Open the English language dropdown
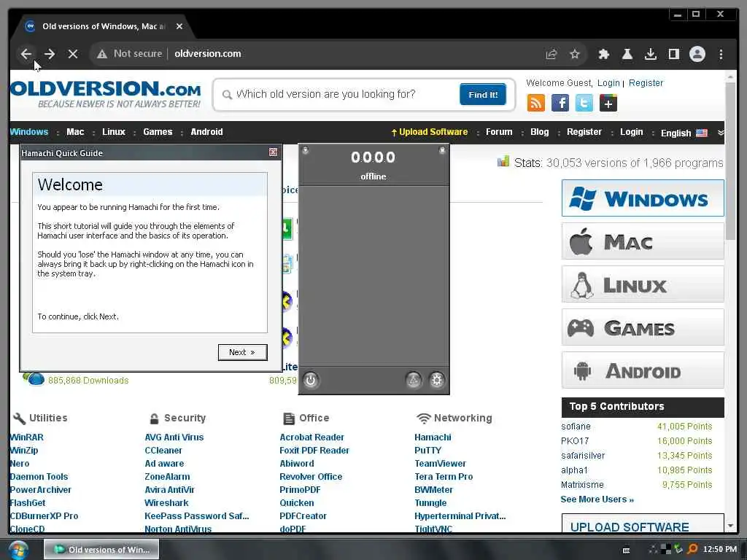The height and width of the screenshot is (560, 747). [x=684, y=133]
